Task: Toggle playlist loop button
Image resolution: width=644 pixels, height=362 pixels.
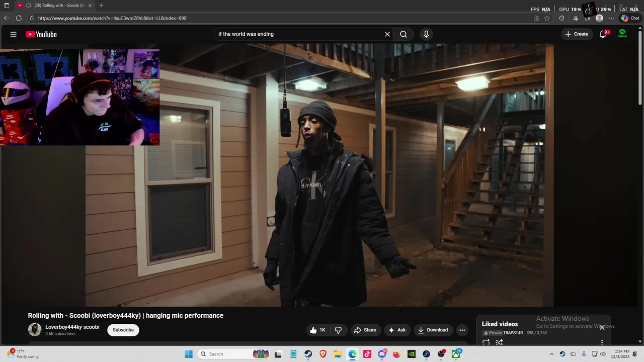Action: point(486,342)
